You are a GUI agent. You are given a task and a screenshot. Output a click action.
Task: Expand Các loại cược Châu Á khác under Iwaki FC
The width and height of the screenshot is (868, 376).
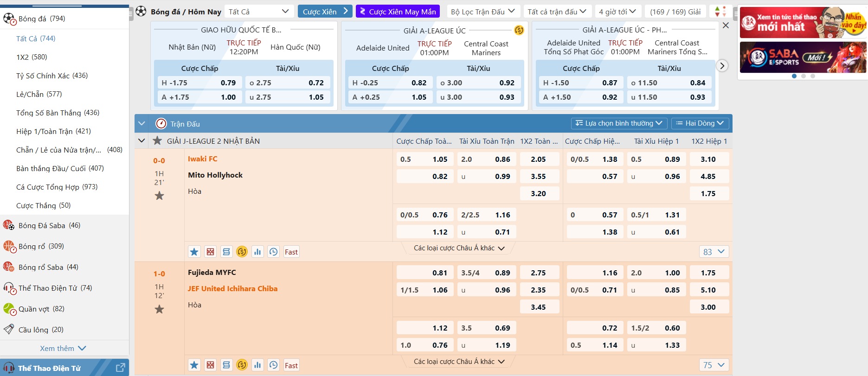coord(459,248)
